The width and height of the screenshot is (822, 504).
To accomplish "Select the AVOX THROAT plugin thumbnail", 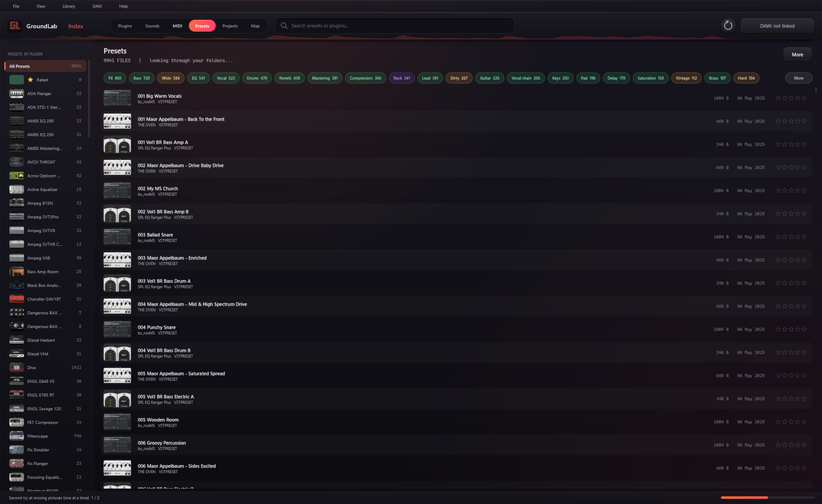I will pos(17,162).
